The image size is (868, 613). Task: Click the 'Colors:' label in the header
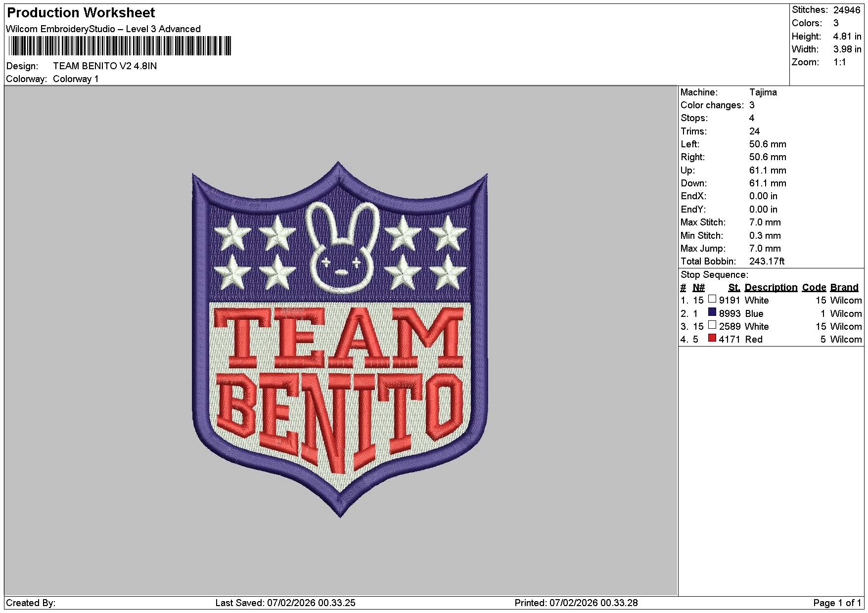point(807,23)
